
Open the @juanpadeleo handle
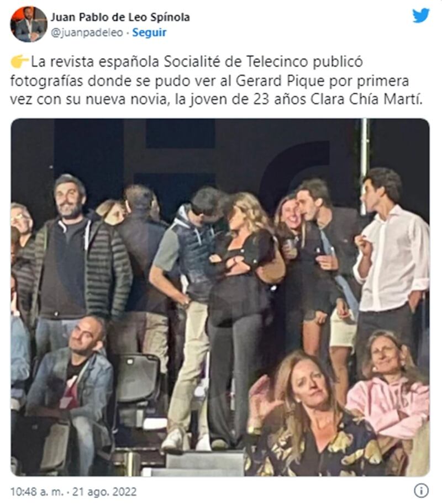coord(87,33)
